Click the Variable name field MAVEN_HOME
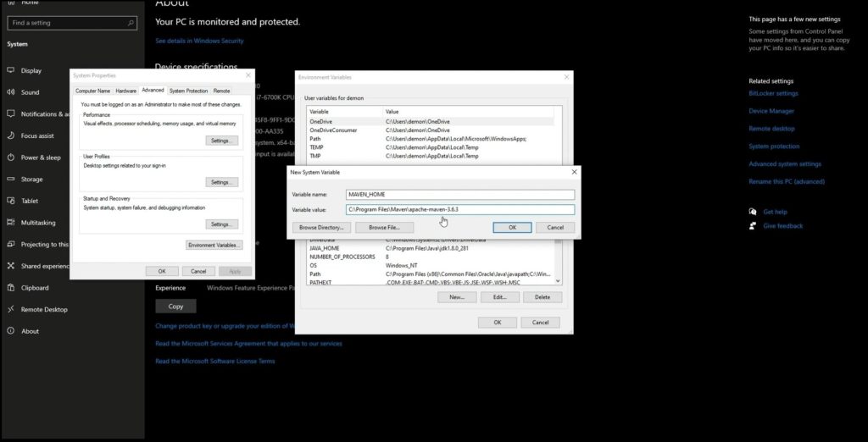Screen dimensions: 868x442 point(460,195)
